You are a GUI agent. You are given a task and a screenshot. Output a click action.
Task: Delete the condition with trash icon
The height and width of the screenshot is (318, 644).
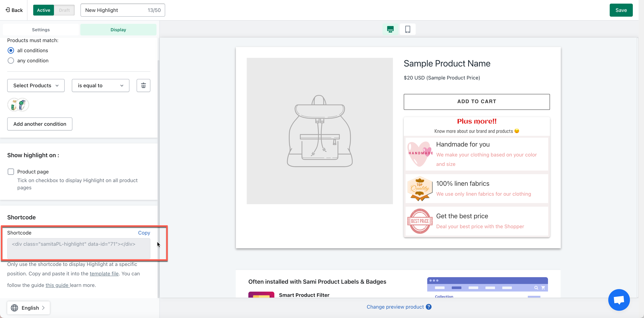pos(143,86)
